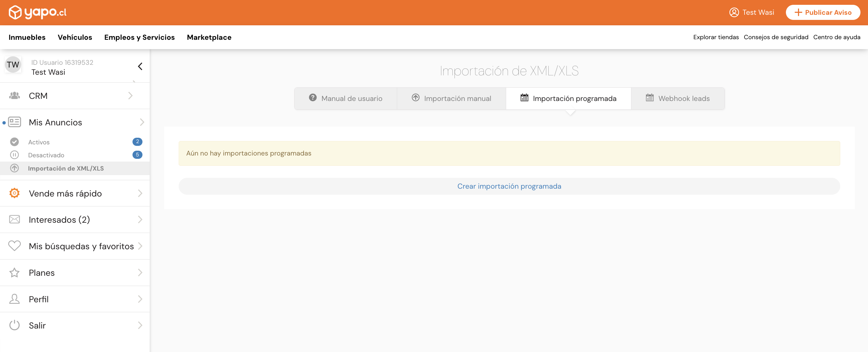Open the Desactivado ads list
Viewport: 868px width, 352px height.
[46, 155]
